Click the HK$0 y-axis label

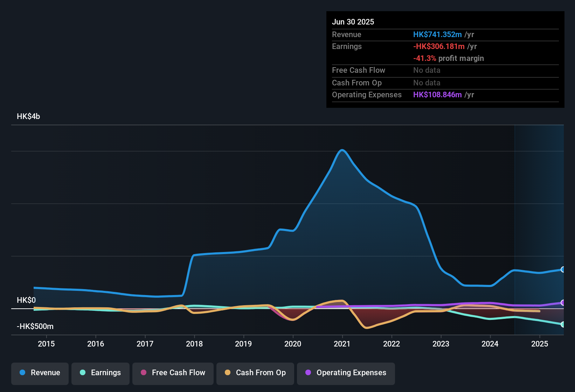pyautogui.click(x=26, y=300)
